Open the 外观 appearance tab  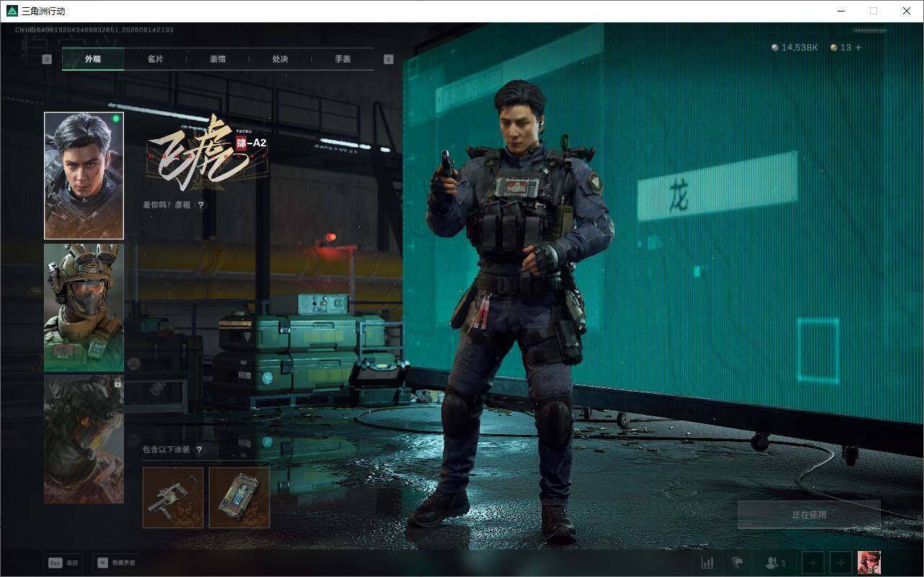92,59
